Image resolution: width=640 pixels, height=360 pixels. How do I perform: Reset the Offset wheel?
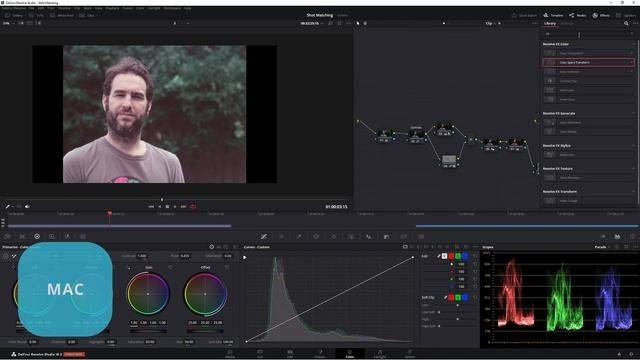227,267
